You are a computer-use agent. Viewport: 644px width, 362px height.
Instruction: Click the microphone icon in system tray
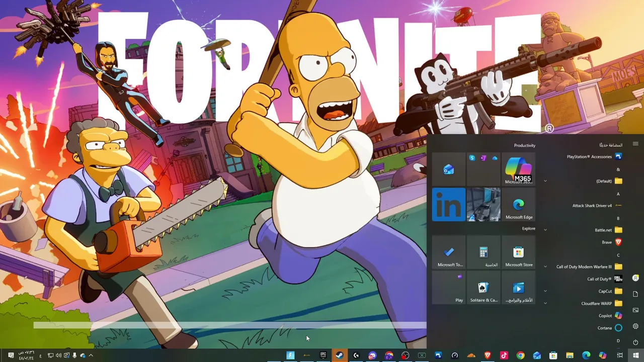pos(74,355)
